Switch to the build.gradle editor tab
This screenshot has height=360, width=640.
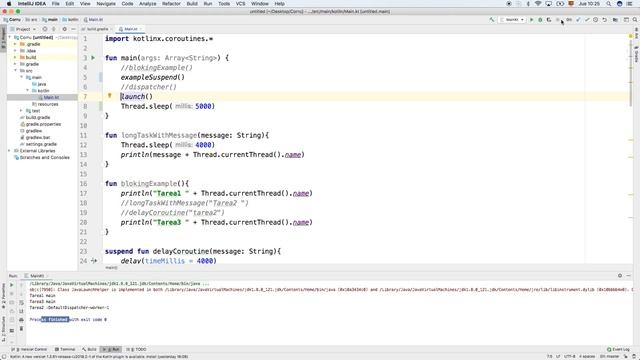click(97, 29)
